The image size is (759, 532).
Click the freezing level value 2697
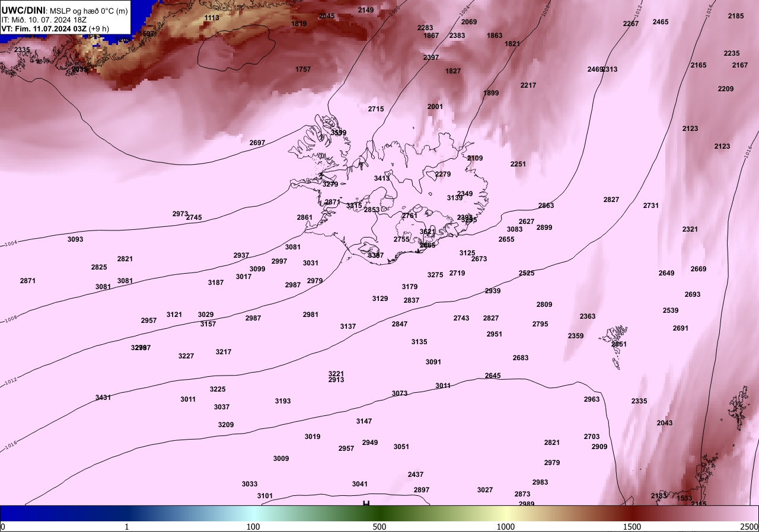(257, 143)
